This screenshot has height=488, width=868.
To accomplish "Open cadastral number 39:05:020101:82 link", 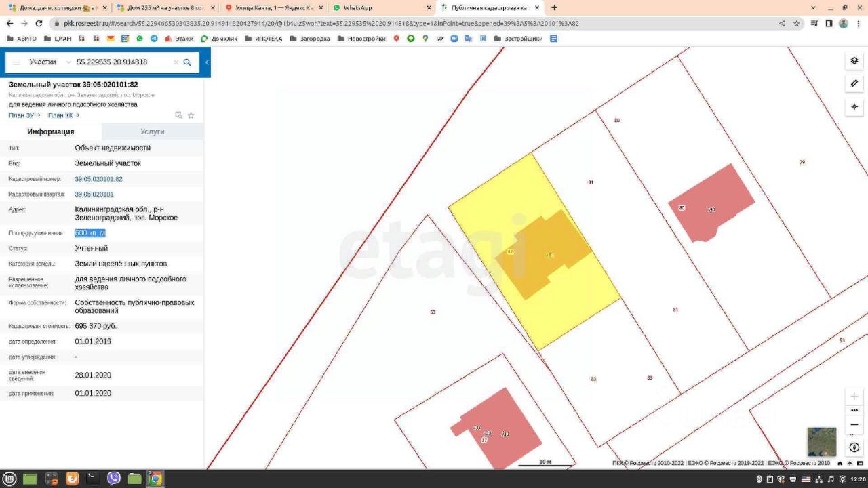I will [98, 179].
